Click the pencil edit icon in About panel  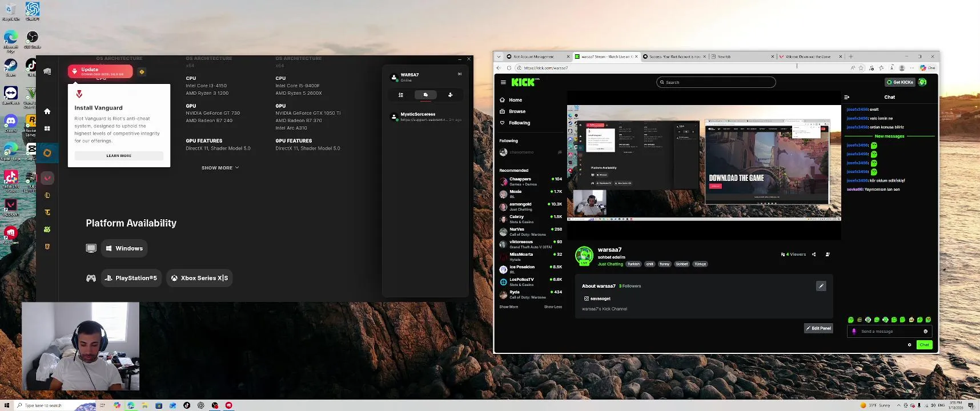point(821,286)
